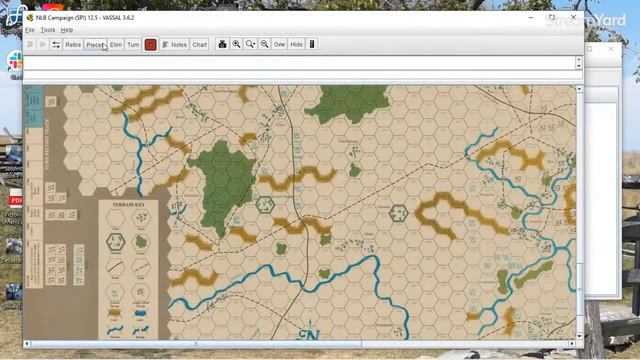Open the zoom level dropdown magnifier

250,44
